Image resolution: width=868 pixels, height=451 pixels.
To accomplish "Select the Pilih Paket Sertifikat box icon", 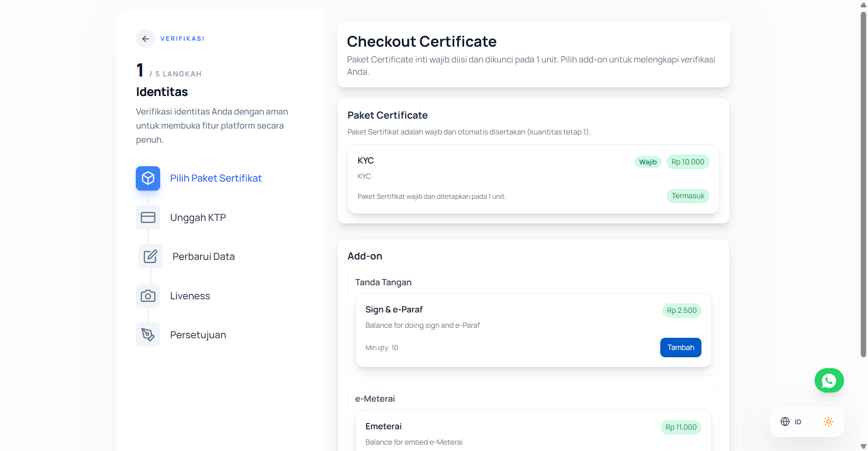I will (148, 178).
